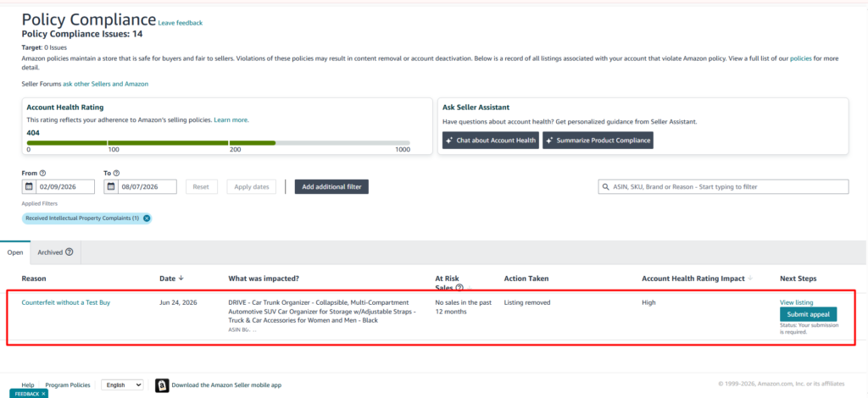The height and width of the screenshot is (398, 868).
Task: Click the Listing removed cell
Action: (527, 302)
